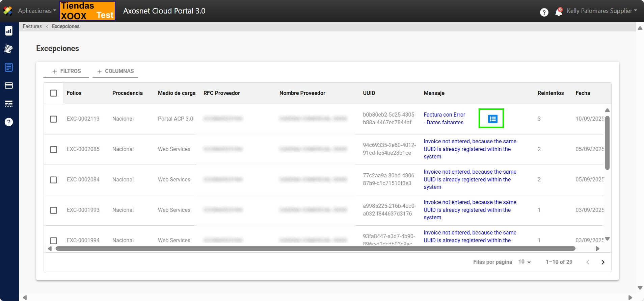Open the notifications bell icon
Screen dimensions: 644x301
pos(559,12)
